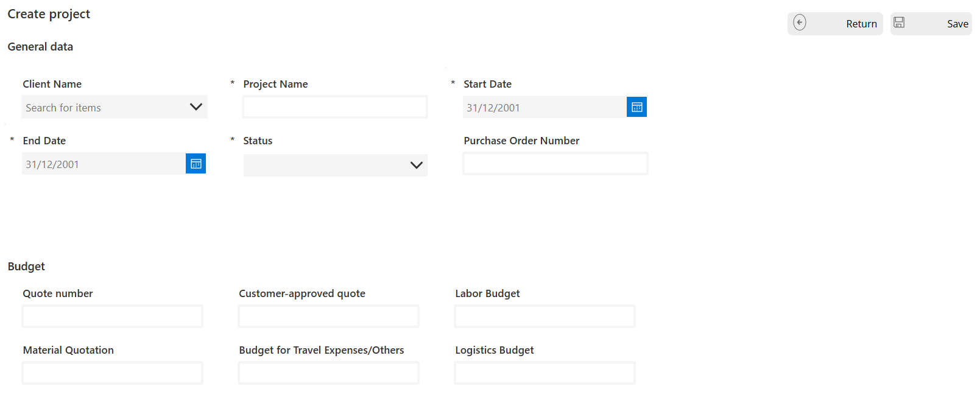The height and width of the screenshot is (403, 980).
Task: Select the Labor Budget input box
Action: (545, 317)
